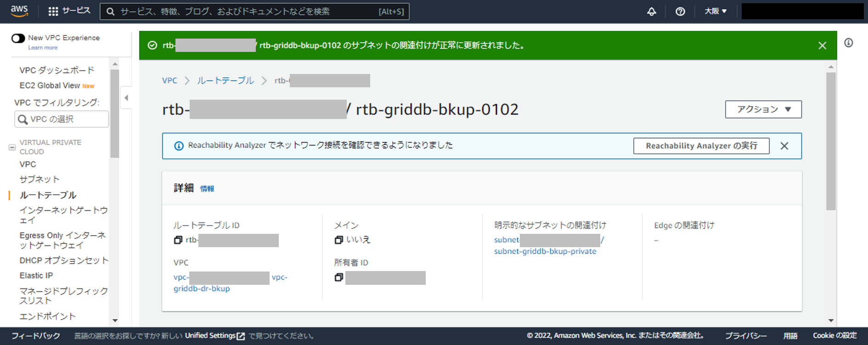868x345 pixels.
Task: Click the VPC の選択 filter field
Action: coord(62,119)
